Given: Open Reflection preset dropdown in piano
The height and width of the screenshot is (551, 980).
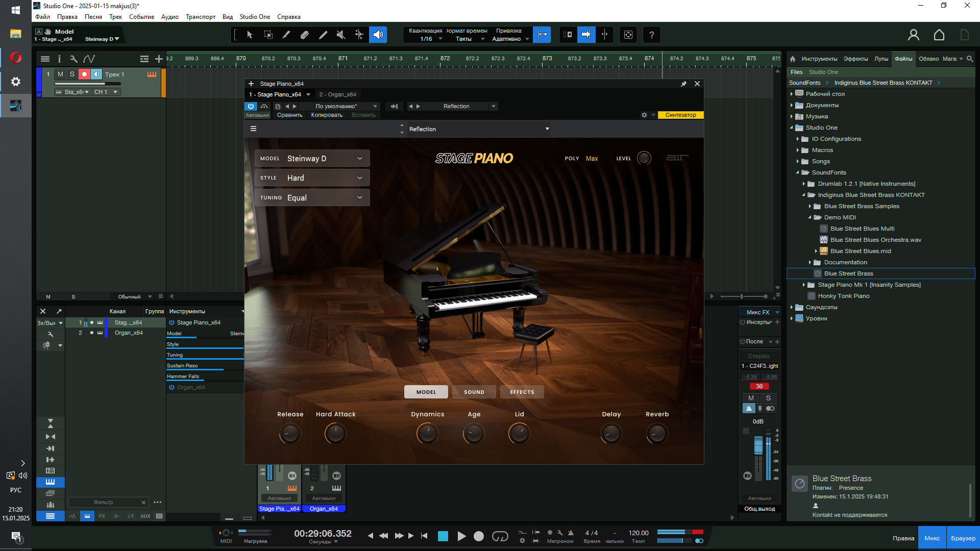Looking at the screenshot, I should (x=478, y=129).
